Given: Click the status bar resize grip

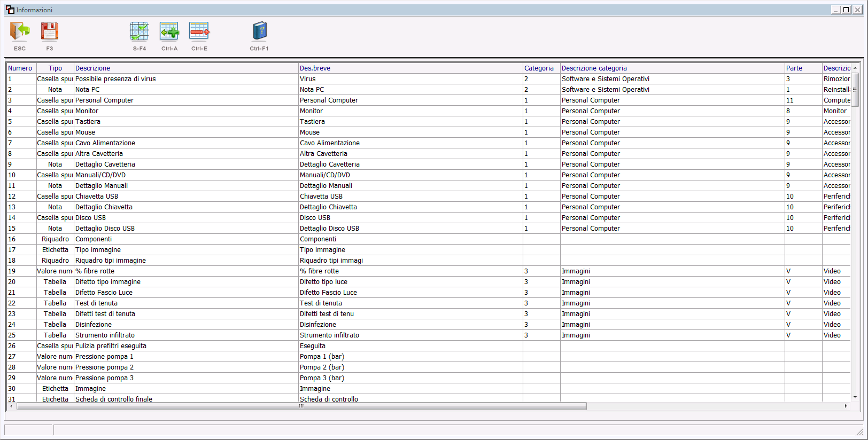Looking at the screenshot, I should pyautogui.click(x=859, y=431).
